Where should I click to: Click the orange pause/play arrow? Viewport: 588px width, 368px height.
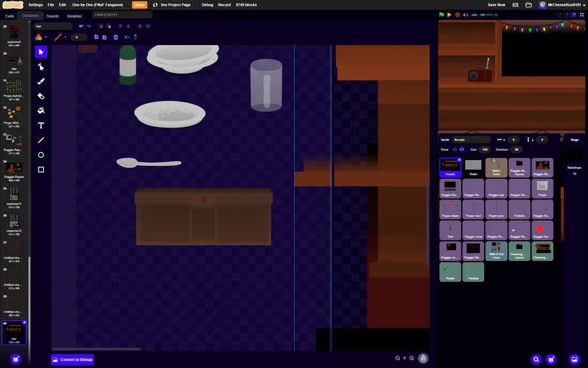449,14
